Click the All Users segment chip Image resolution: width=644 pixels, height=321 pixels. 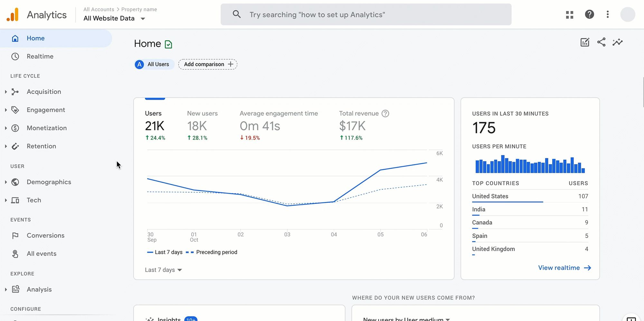(x=155, y=64)
